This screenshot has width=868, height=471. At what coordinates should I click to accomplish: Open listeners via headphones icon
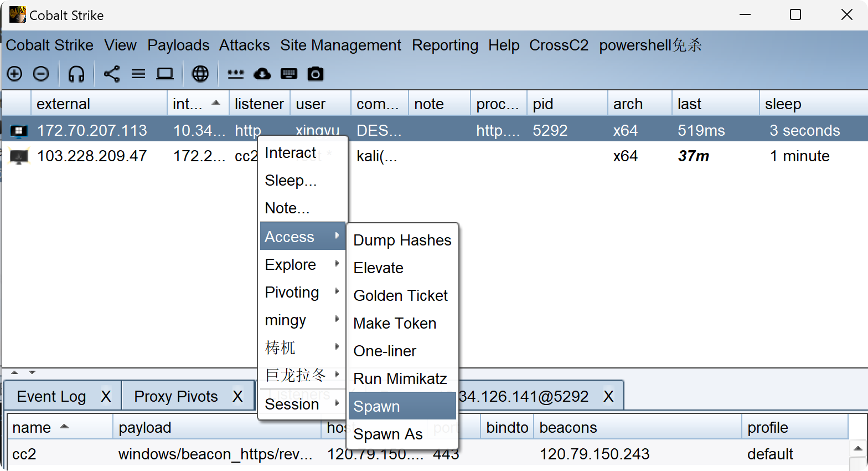click(76, 74)
